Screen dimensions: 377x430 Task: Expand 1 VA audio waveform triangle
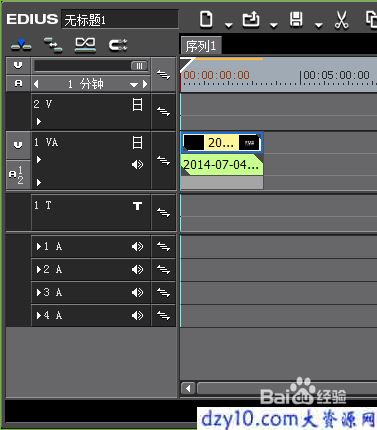tap(39, 182)
